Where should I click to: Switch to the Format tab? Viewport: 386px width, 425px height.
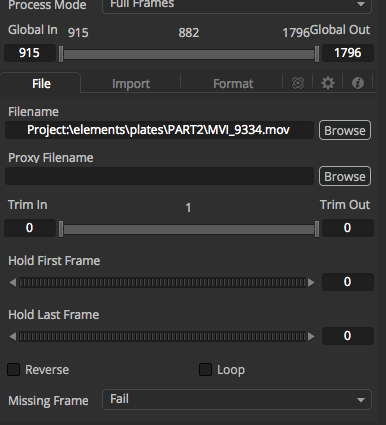(233, 83)
